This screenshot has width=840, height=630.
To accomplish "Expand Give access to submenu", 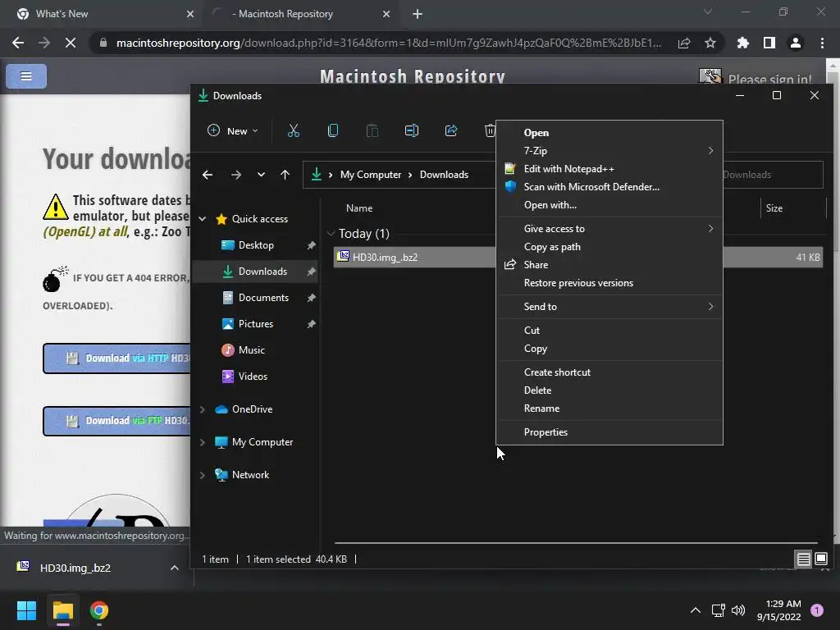I will (609, 229).
